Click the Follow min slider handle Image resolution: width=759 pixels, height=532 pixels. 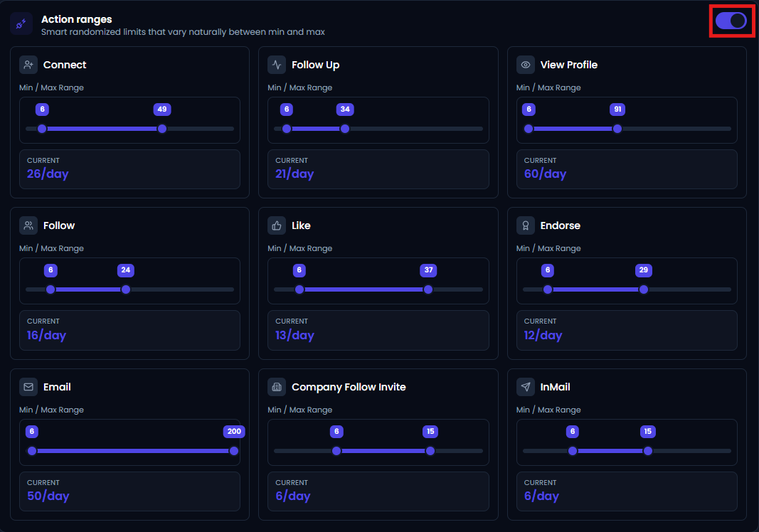coord(51,289)
